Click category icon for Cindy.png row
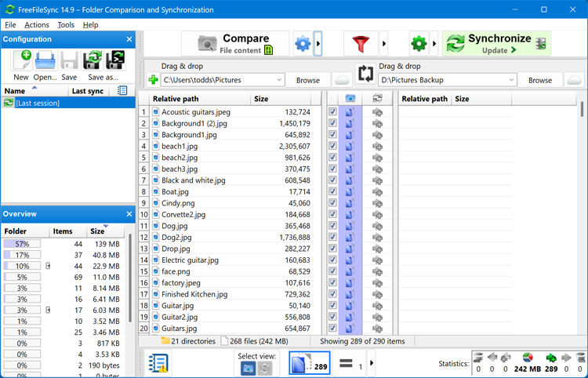 click(x=350, y=203)
